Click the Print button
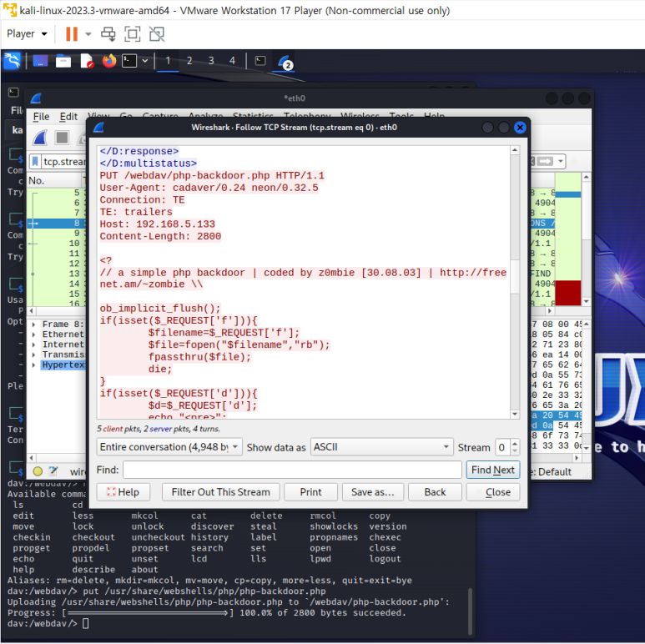Screen dimensions: 645x644 pyautogui.click(x=310, y=492)
